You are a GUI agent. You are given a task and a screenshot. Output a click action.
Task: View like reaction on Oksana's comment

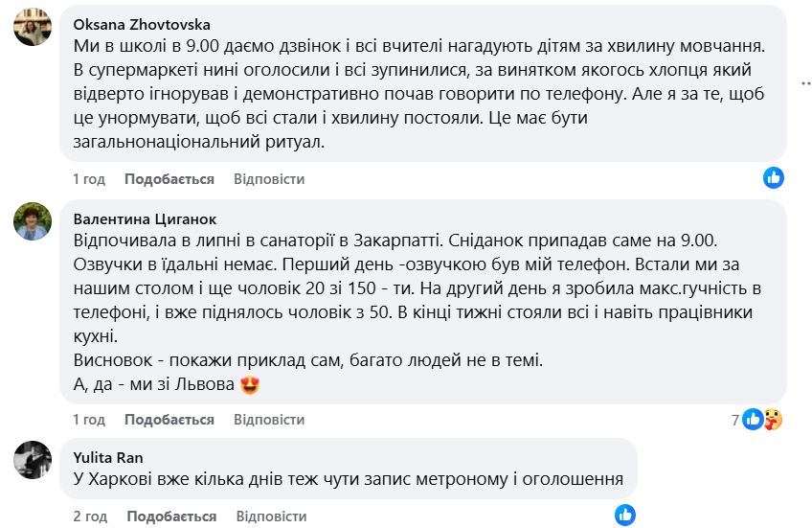click(x=774, y=177)
